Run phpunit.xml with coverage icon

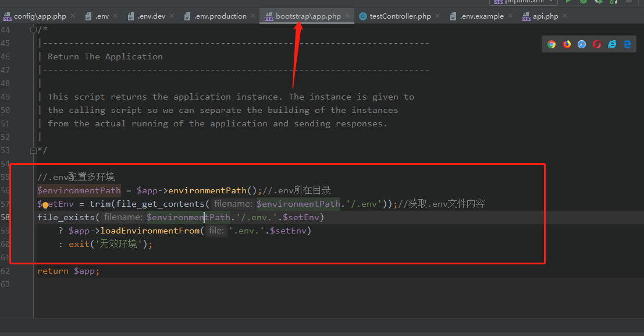coord(599,3)
